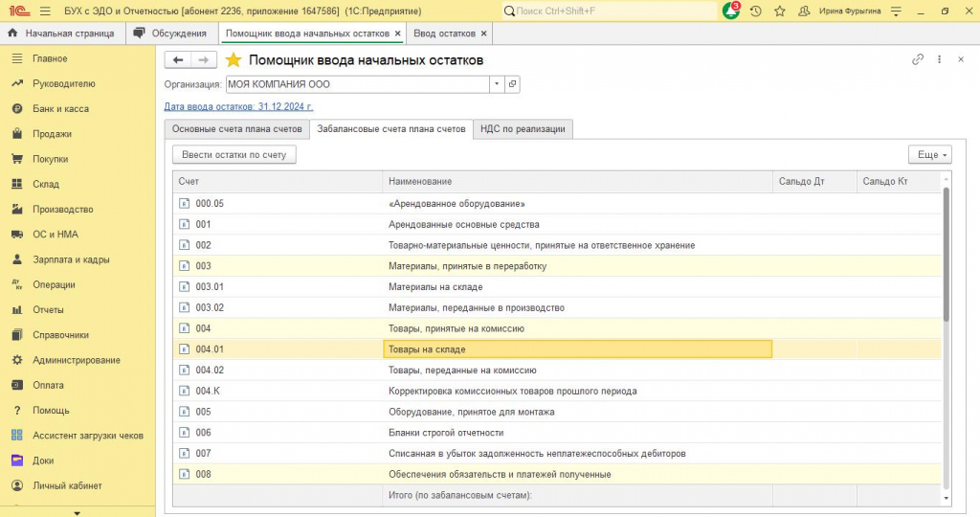Select account cell 008
The image size is (980, 517).
click(278, 474)
